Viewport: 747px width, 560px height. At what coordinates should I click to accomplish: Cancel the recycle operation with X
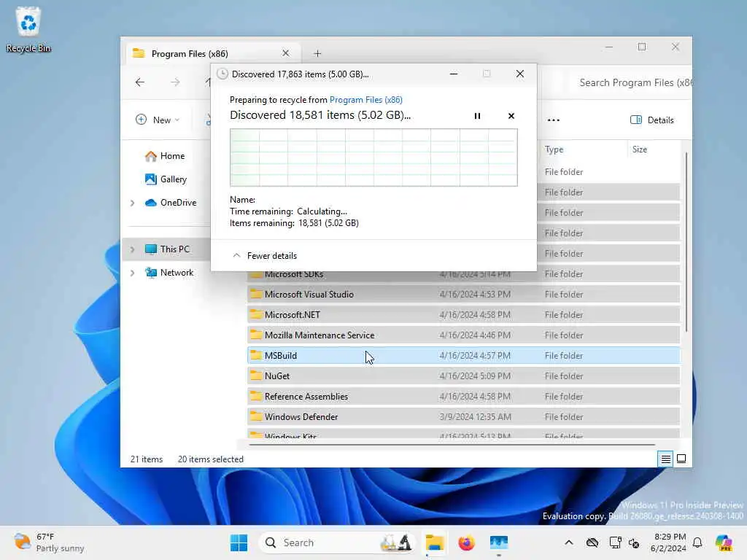coord(511,116)
